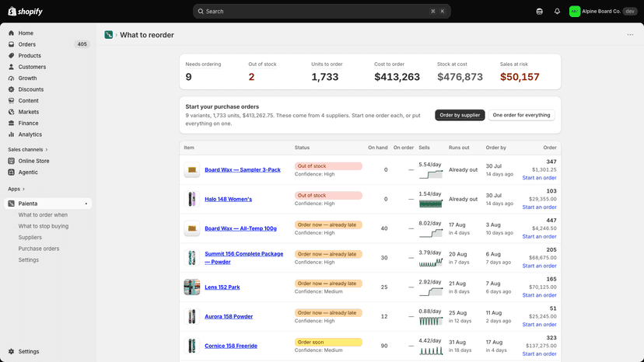This screenshot has height=362, width=644.
Task: Open Palenta Settings subpage
Action: click(28, 259)
